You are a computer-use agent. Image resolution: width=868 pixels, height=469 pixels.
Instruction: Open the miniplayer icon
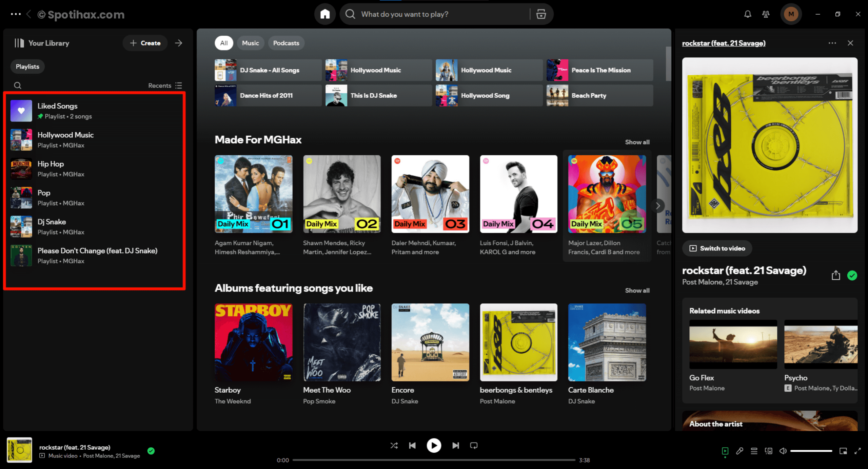pyautogui.click(x=843, y=451)
